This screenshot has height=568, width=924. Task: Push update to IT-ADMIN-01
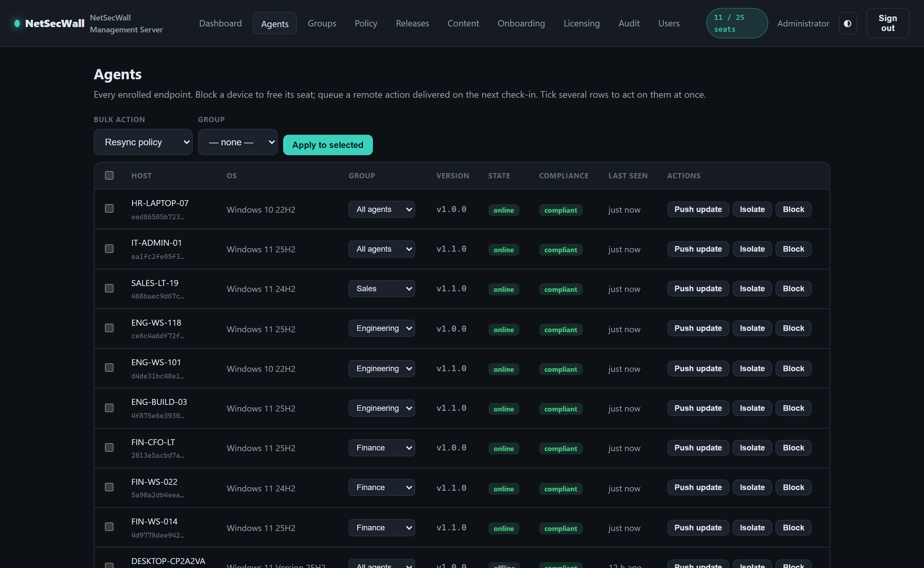tap(698, 249)
